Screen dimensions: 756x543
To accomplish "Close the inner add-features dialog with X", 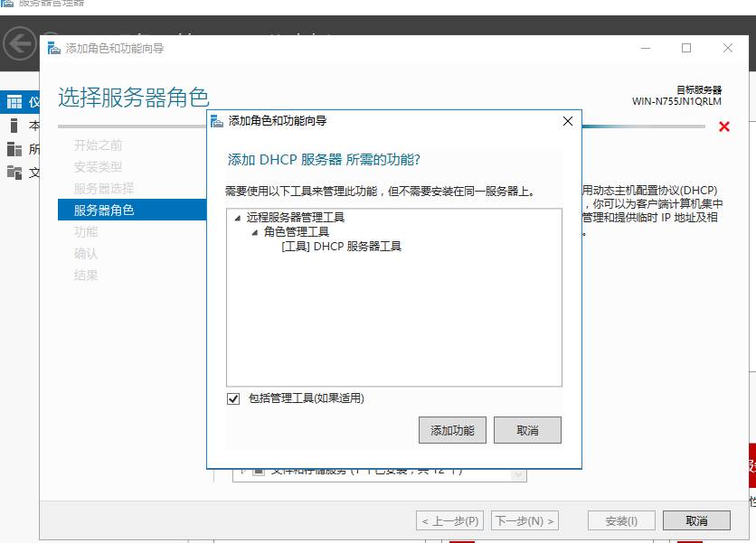I will click(x=567, y=121).
